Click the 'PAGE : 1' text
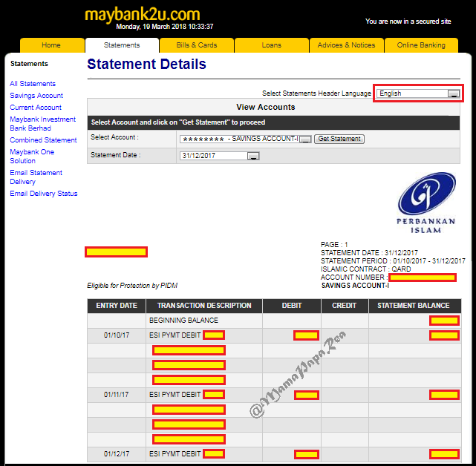The width and height of the screenshot is (476, 466). pos(334,245)
